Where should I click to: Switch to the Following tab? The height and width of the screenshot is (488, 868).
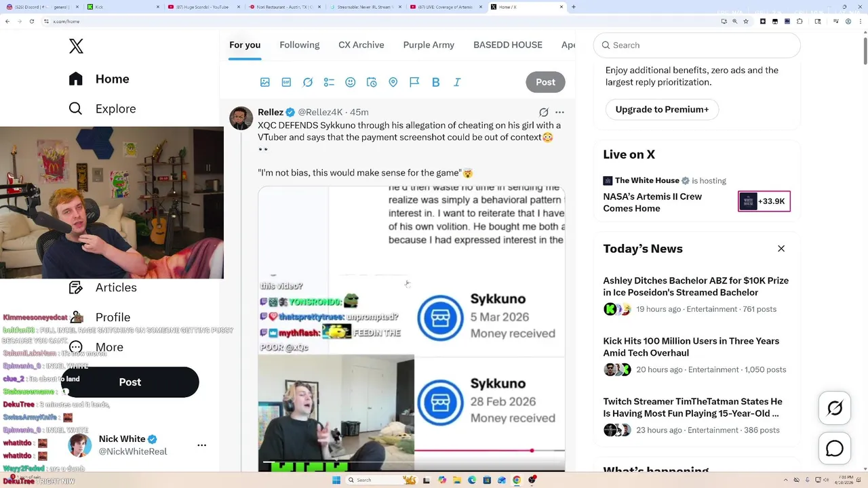pyautogui.click(x=299, y=45)
